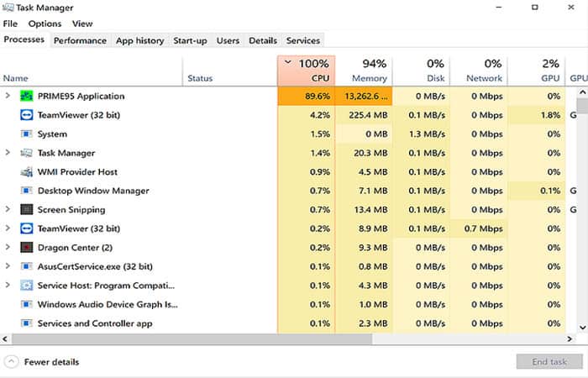Click the Service Host: Program Compati... icon
Image resolution: width=588 pixels, height=378 pixels.
(x=26, y=285)
